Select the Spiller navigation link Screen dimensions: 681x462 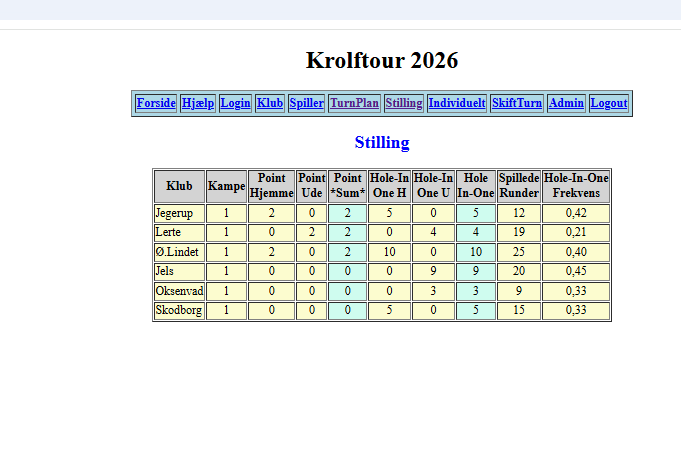click(306, 103)
